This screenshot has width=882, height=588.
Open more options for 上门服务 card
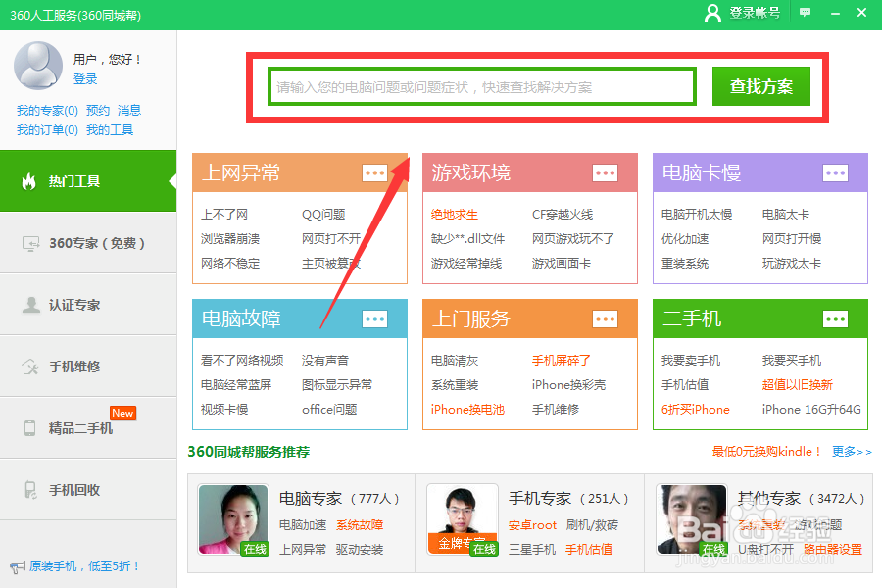[x=606, y=319]
